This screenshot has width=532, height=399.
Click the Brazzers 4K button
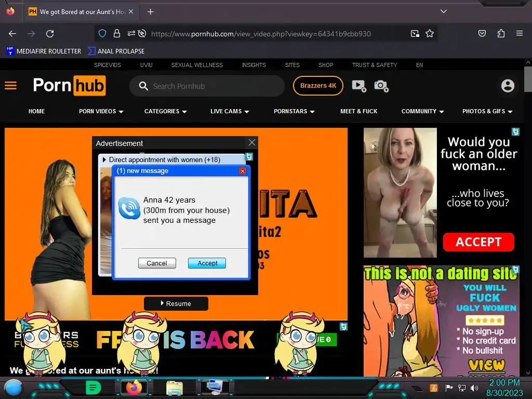tap(318, 86)
